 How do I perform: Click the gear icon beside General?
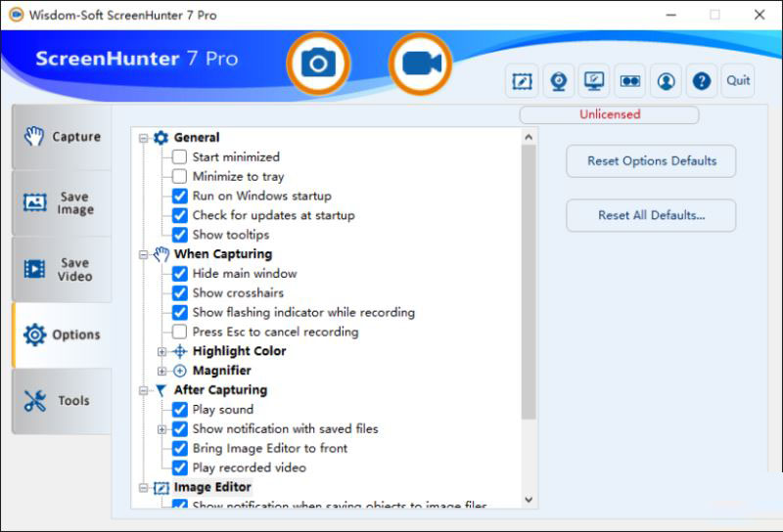click(161, 137)
